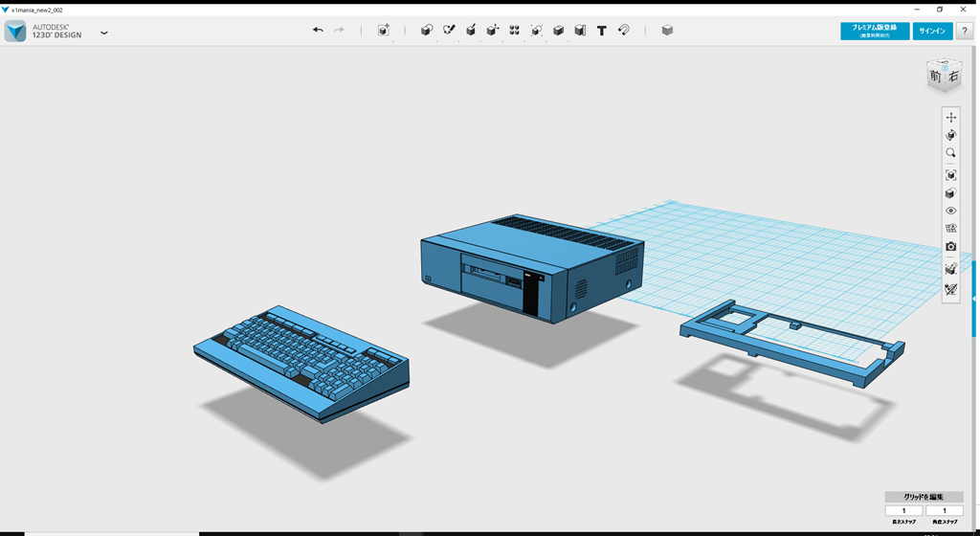
Task: Open the 123D Design application menu arrow
Action: (104, 33)
